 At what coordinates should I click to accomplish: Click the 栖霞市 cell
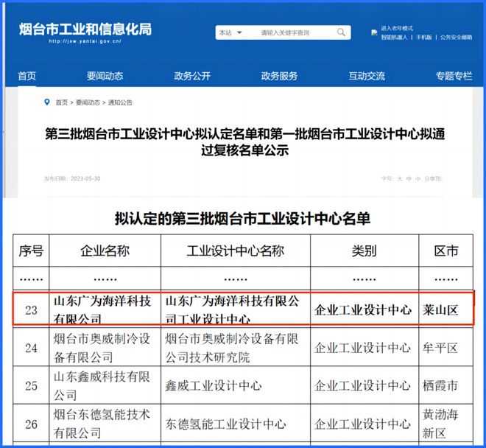coord(445,385)
